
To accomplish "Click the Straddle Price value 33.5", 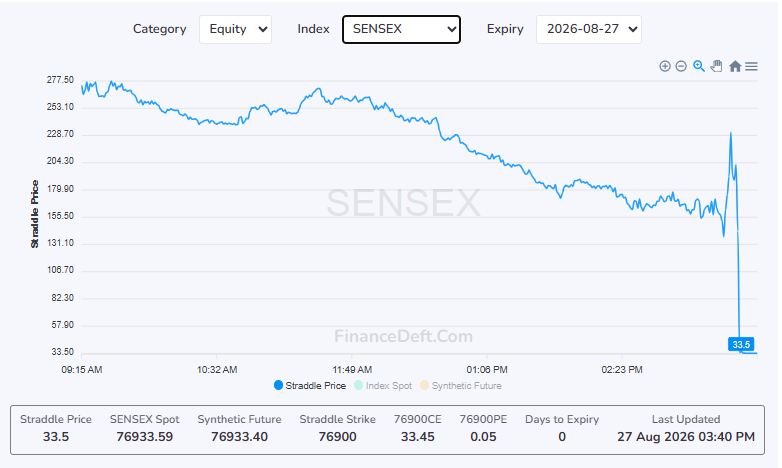I will tap(56, 437).
